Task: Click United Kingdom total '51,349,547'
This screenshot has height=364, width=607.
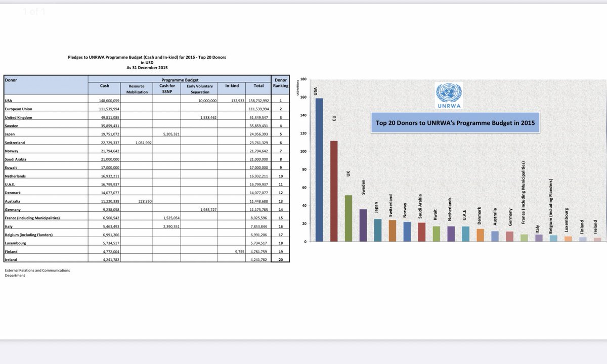Action: 259,117
